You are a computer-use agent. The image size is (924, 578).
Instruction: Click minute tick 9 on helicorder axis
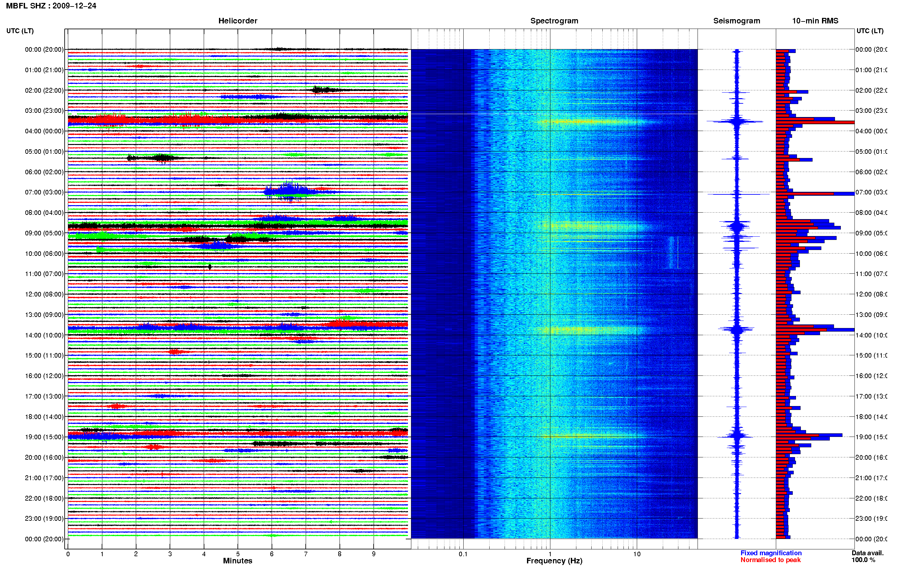(x=374, y=554)
